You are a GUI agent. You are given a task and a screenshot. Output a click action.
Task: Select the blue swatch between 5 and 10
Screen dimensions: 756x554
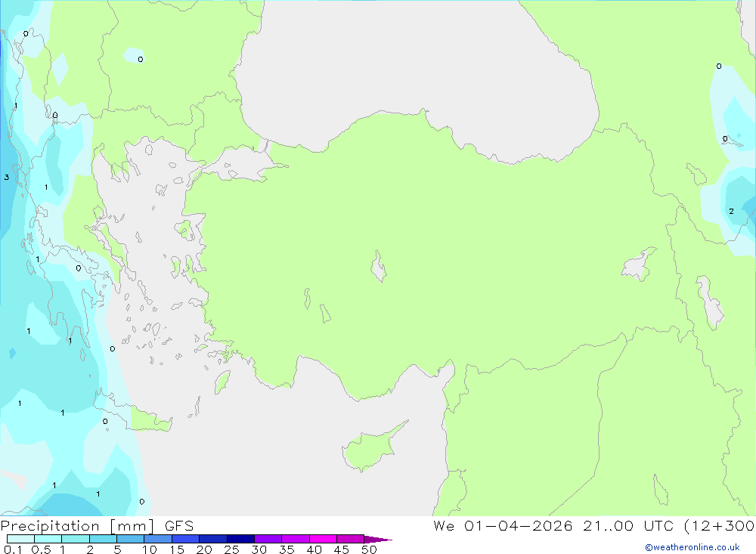131,539
